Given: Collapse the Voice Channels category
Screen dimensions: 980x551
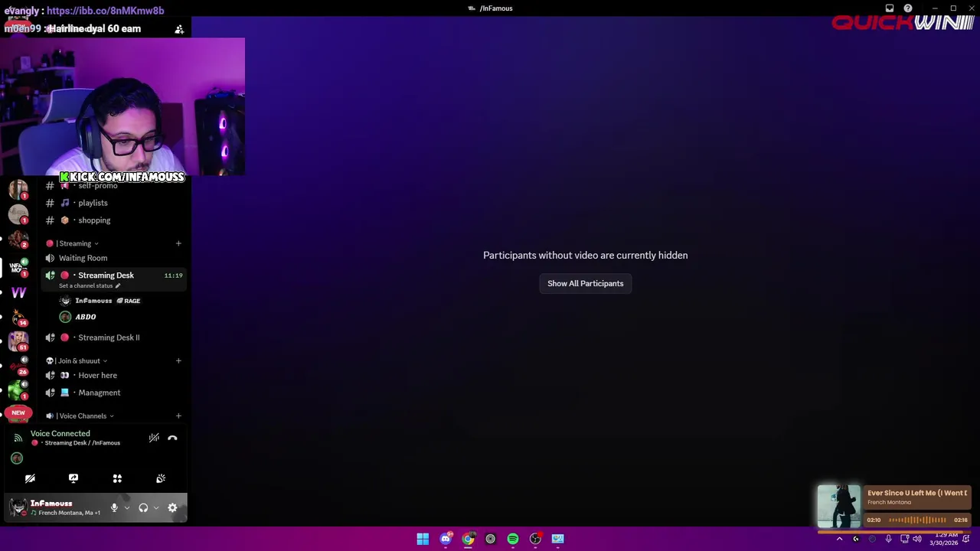Looking at the screenshot, I should pyautogui.click(x=80, y=416).
